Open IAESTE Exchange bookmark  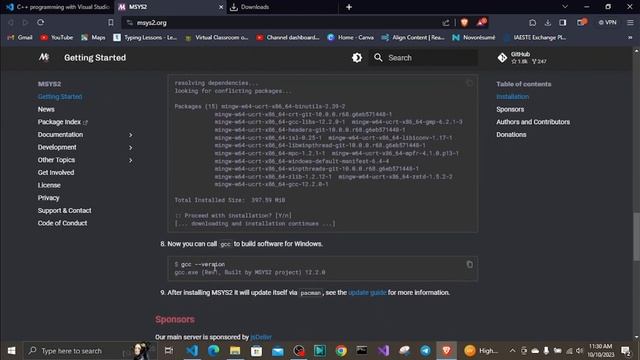click(x=535, y=38)
